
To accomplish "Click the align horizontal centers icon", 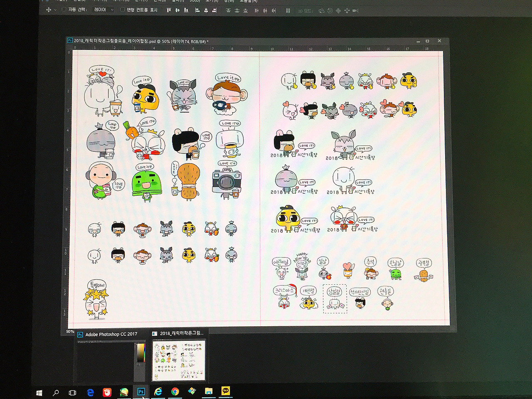I will [x=207, y=11].
